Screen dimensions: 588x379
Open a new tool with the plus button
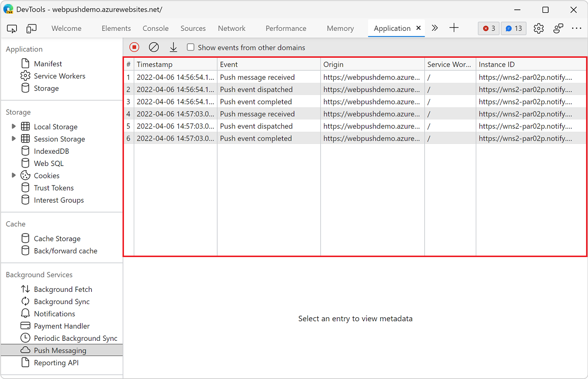[454, 28]
